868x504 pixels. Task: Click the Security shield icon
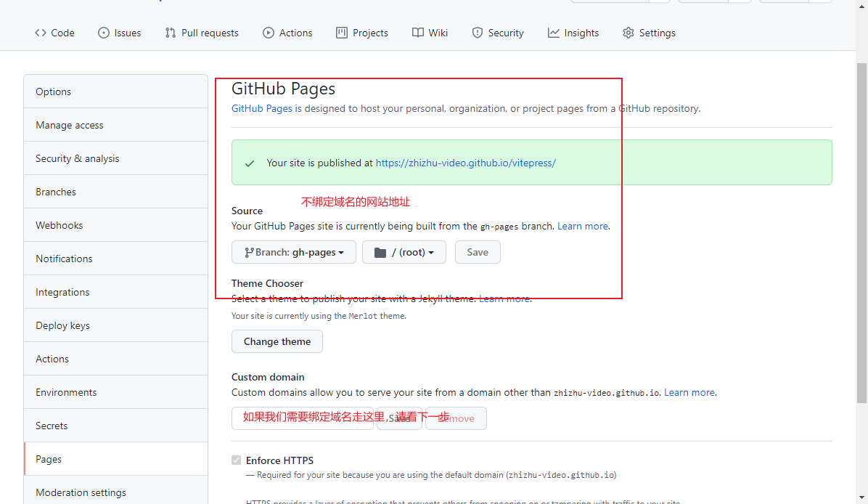point(477,33)
